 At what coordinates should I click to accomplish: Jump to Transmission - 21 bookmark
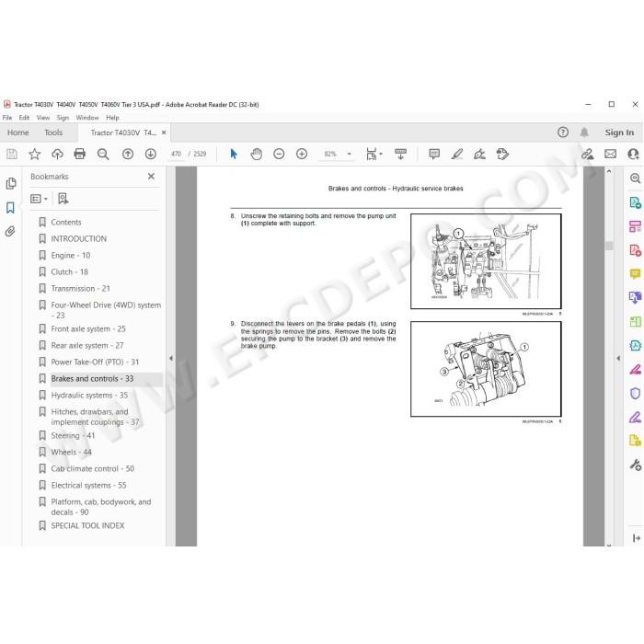[x=81, y=288]
